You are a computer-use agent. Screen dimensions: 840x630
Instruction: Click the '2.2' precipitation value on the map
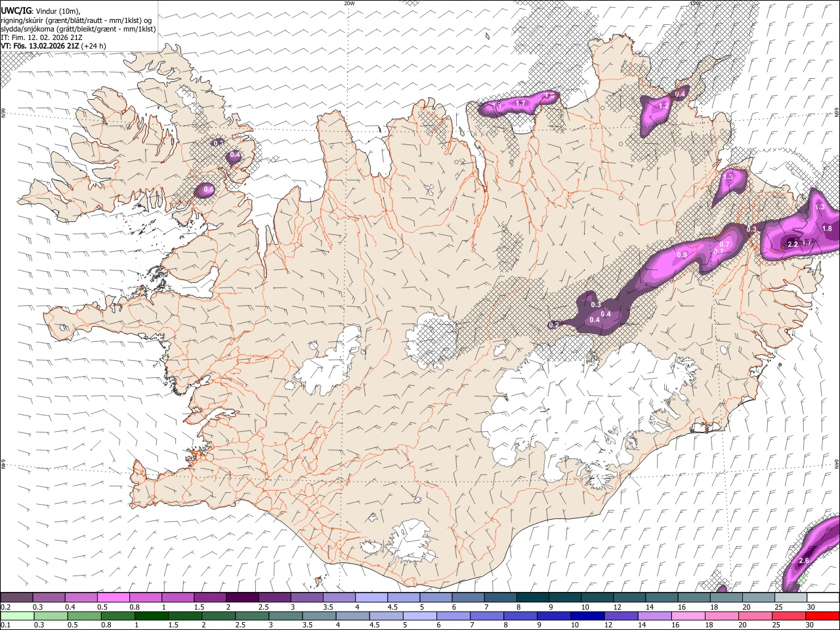pyautogui.click(x=792, y=244)
